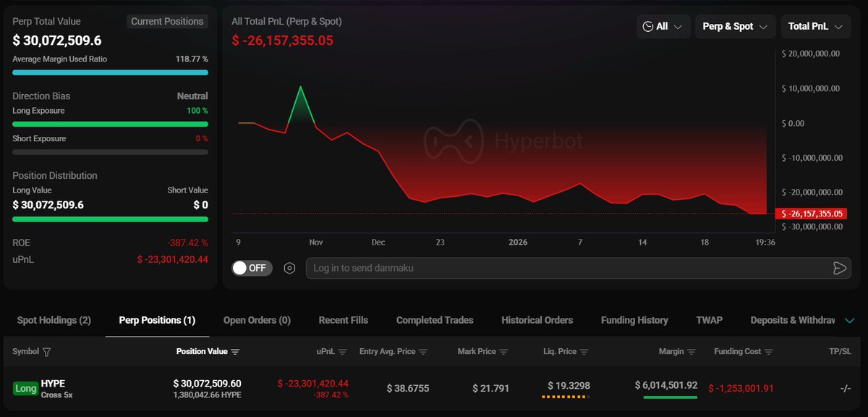Click the ROE -387.42 % value in summary

187,243
